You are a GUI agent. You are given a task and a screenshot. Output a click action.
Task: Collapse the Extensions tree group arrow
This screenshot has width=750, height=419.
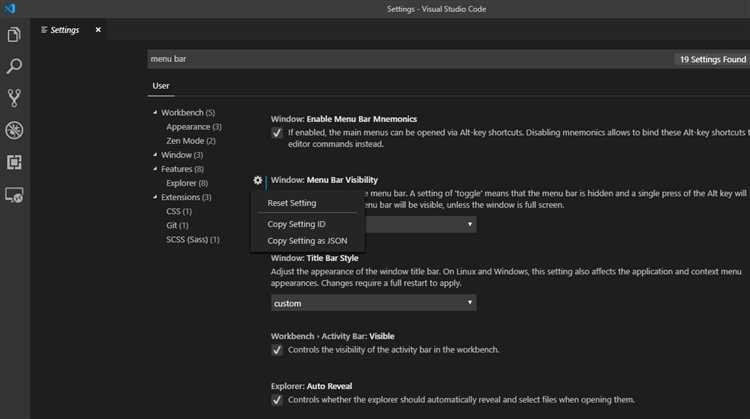155,197
